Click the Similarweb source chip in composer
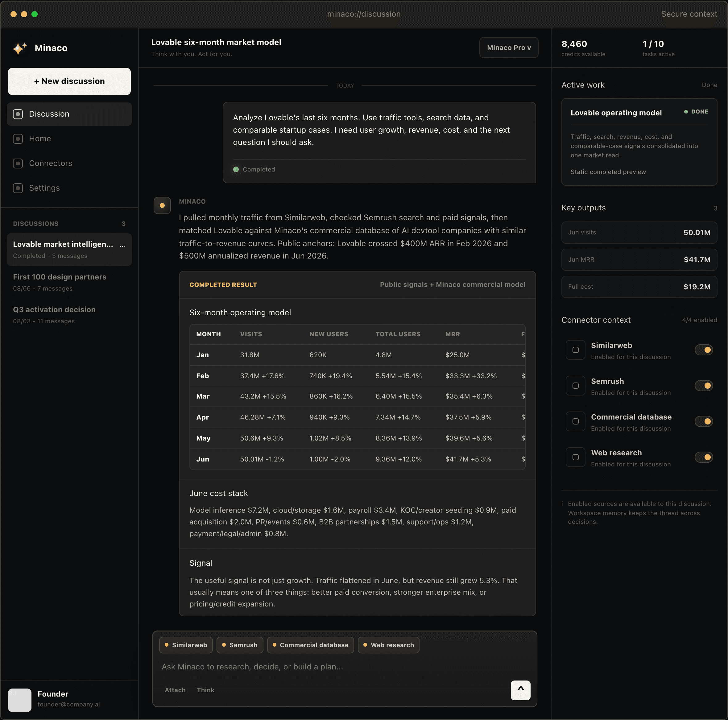 tap(186, 645)
